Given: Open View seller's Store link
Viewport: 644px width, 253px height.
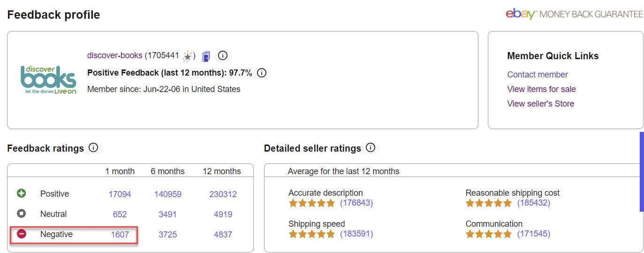Looking at the screenshot, I should pos(540,104).
